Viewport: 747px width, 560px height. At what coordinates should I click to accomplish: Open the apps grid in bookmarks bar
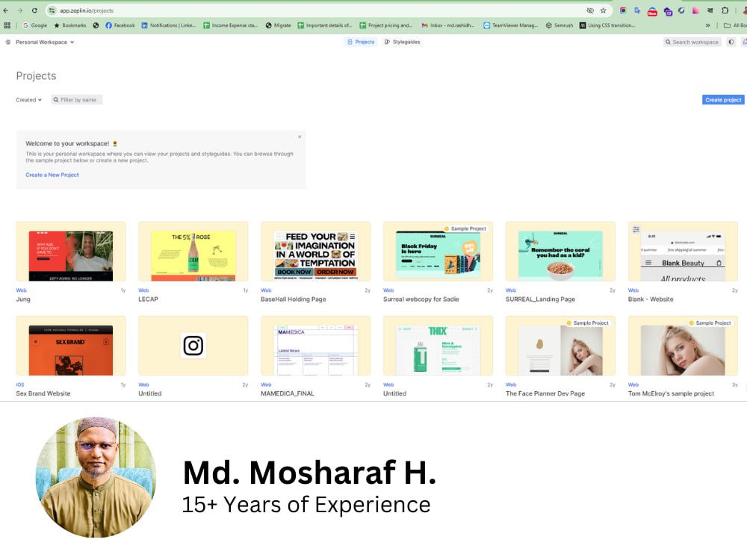tap(7, 25)
